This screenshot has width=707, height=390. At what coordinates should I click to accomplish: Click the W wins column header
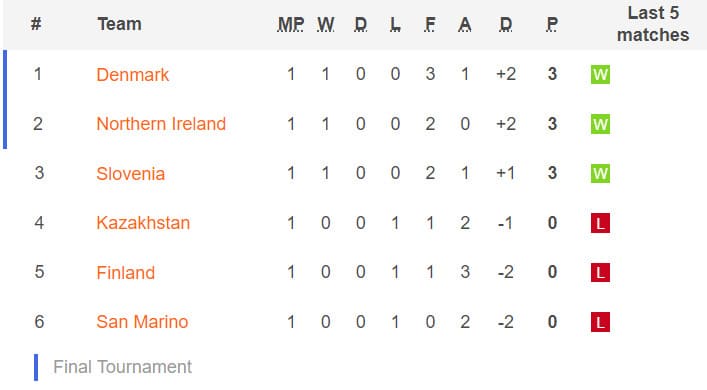coord(326,24)
